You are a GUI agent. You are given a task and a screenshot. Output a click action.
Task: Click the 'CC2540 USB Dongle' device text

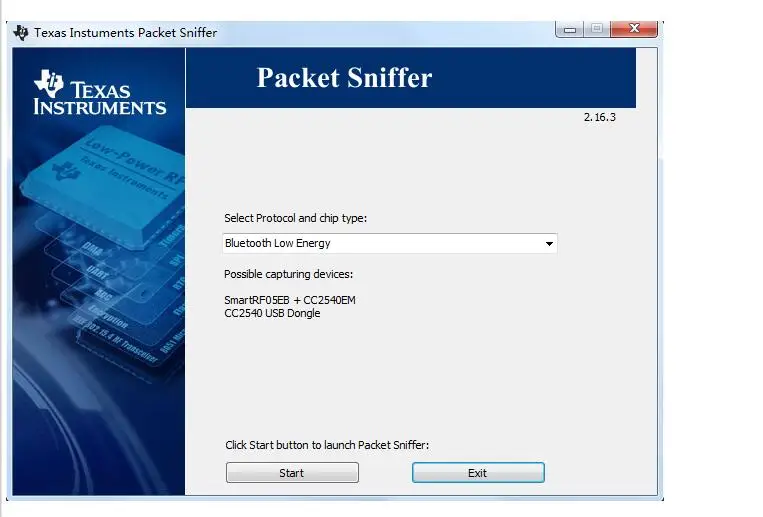(x=272, y=313)
